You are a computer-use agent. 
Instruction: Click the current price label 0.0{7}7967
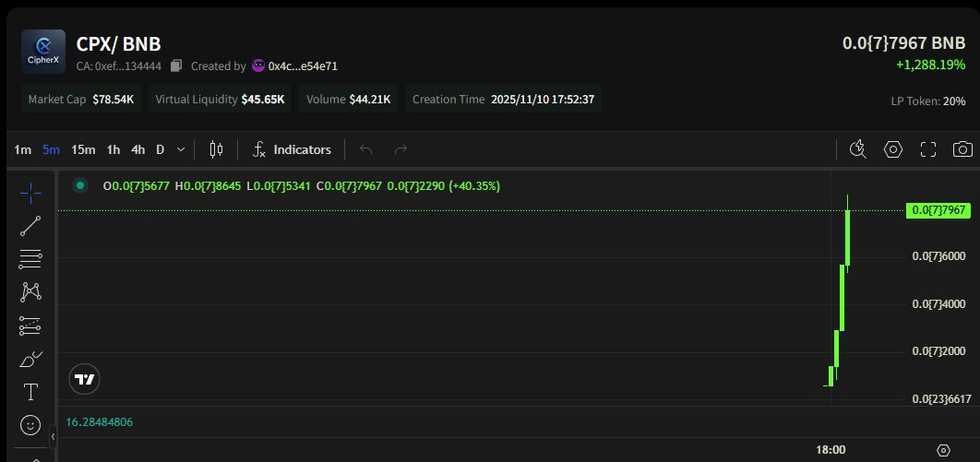click(938, 210)
